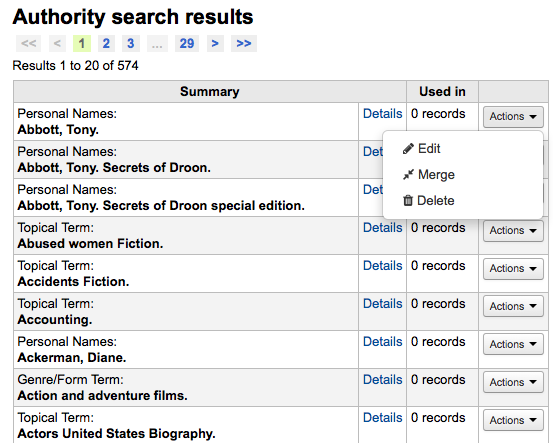Click the pencil Edit icon in menu
The image size is (553, 443).
coord(408,149)
